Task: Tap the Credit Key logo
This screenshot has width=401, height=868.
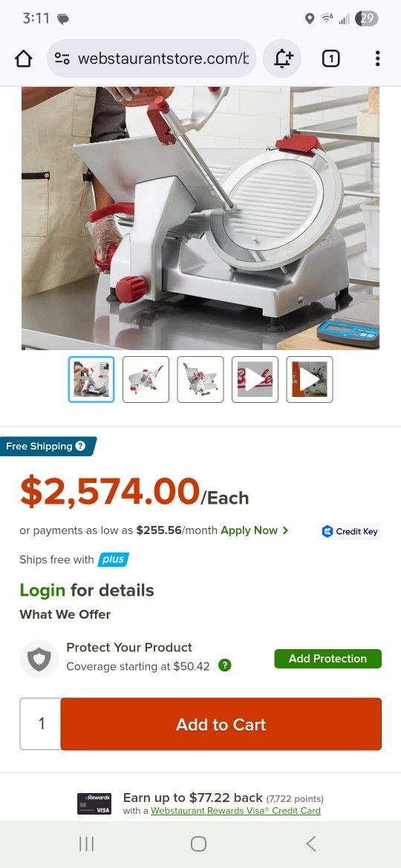Action: coord(351,531)
